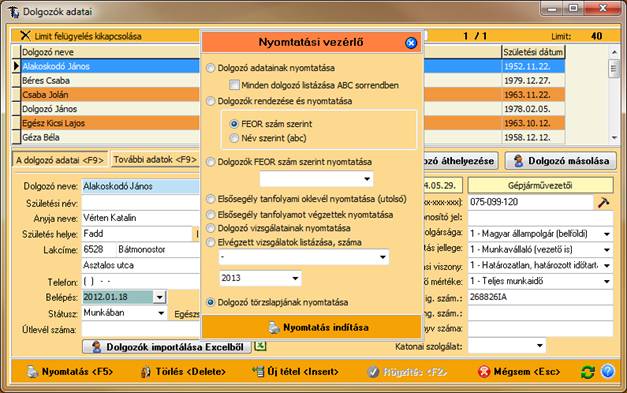
Task: Click birth date 1979.12.27. cell
Action: 533,80
